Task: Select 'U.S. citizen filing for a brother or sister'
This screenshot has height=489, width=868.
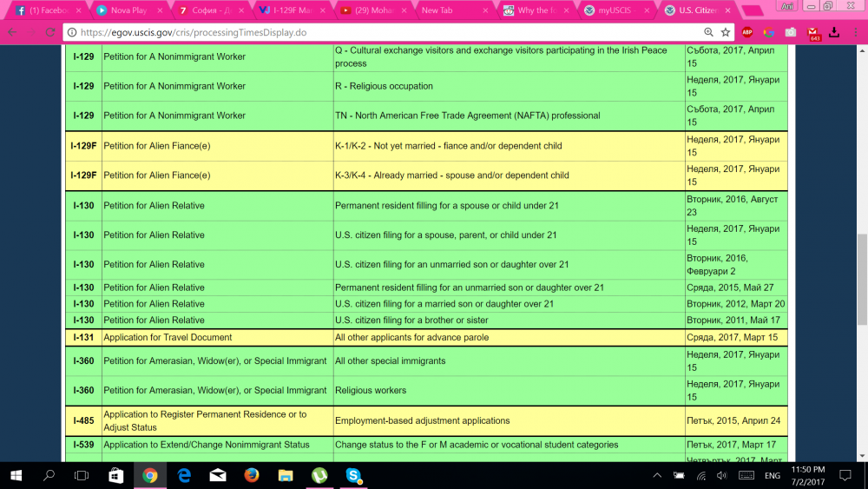Action: tap(510, 320)
